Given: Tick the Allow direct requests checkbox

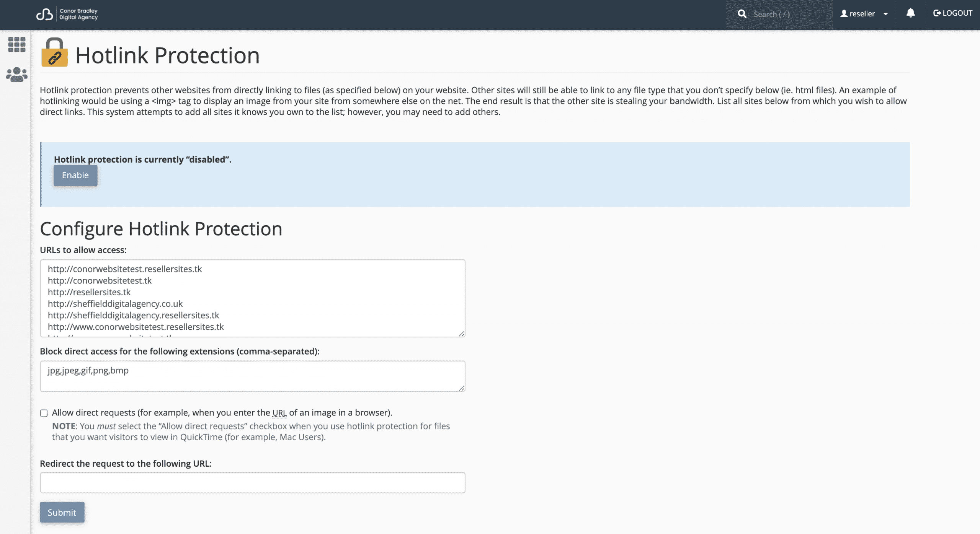Looking at the screenshot, I should 44,413.
